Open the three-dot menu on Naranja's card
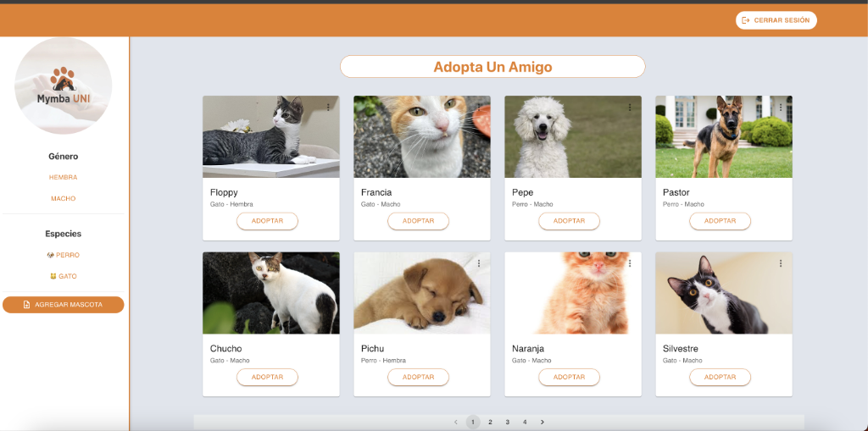 (630, 263)
